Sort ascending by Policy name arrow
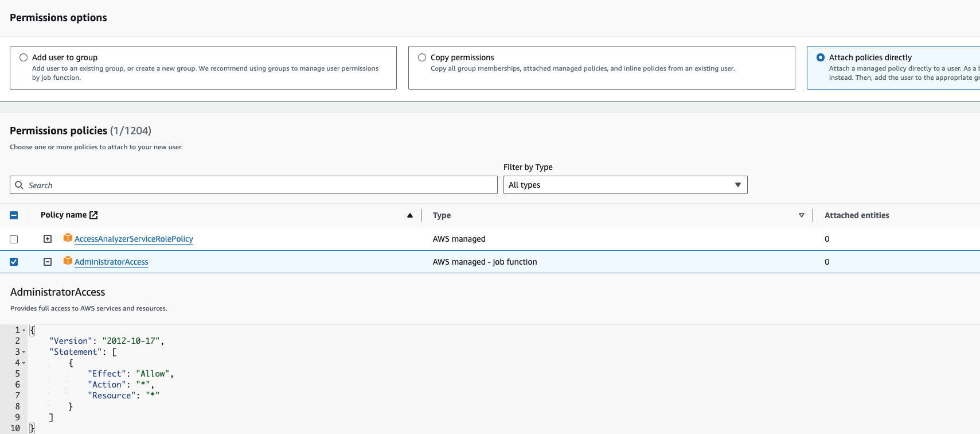The width and height of the screenshot is (980, 434). pyautogui.click(x=410, y=215)
